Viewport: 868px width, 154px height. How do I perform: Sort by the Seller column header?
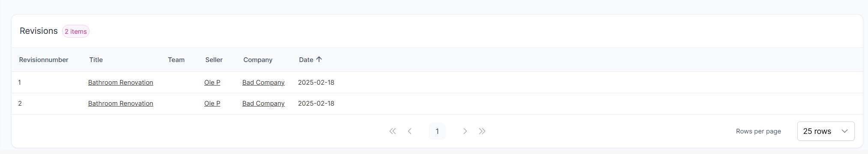pos(214,60)
